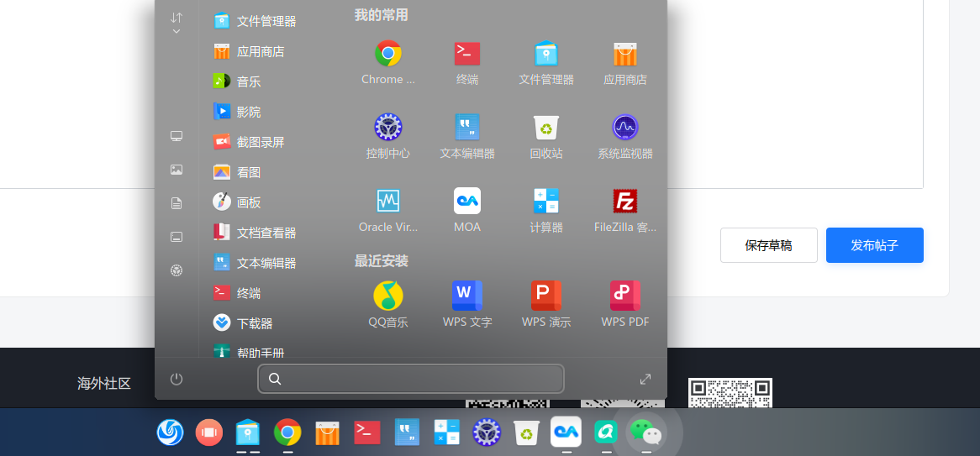Viewport: 980px width, 456px height.
Task: Open control center from the dock
Action: (x=487, y=432)
